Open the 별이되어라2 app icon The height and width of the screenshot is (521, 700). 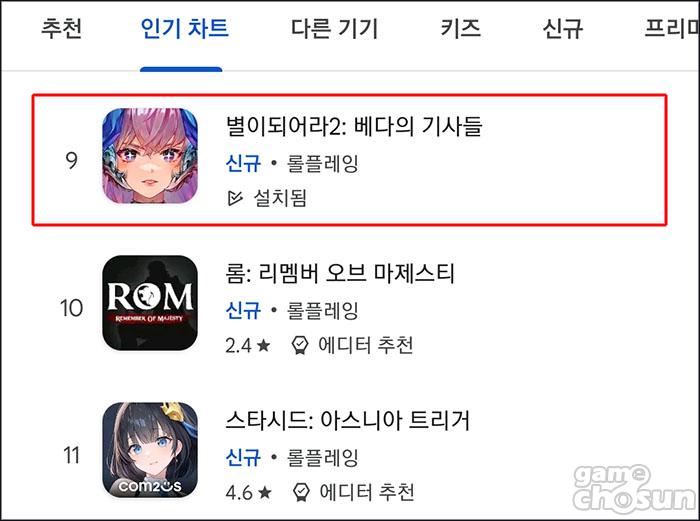tap(150, 156)
